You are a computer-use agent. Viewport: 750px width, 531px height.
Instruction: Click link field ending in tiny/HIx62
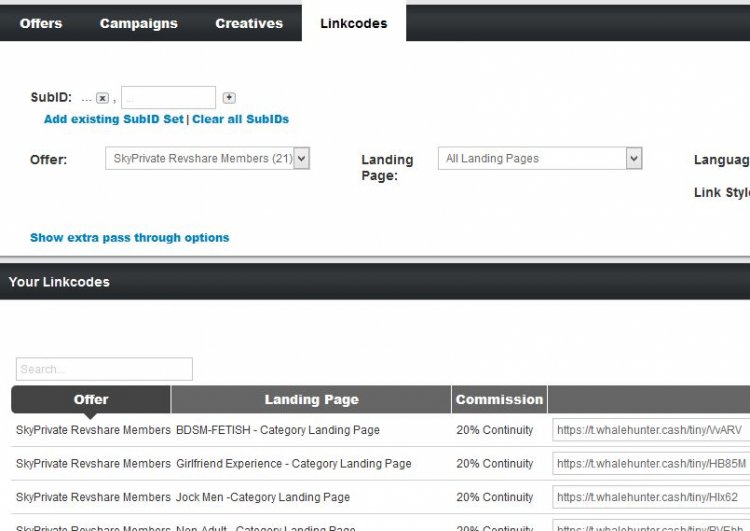[651, 497]
